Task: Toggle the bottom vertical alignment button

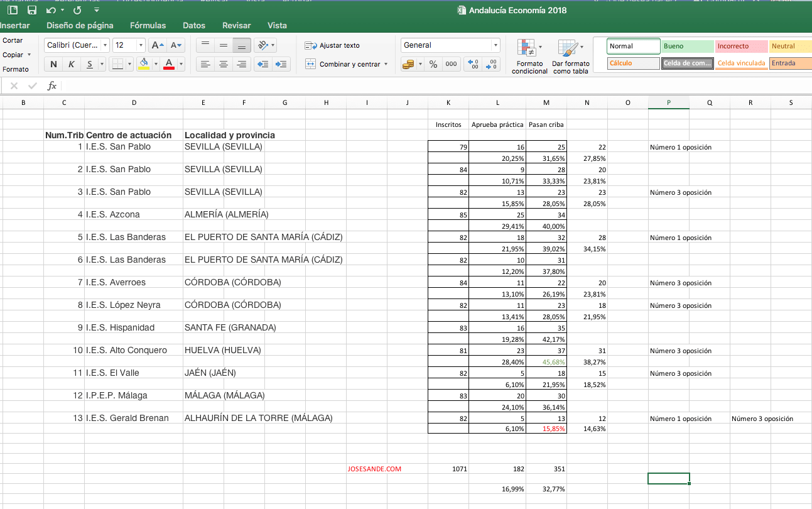Action: coord(242,45)
